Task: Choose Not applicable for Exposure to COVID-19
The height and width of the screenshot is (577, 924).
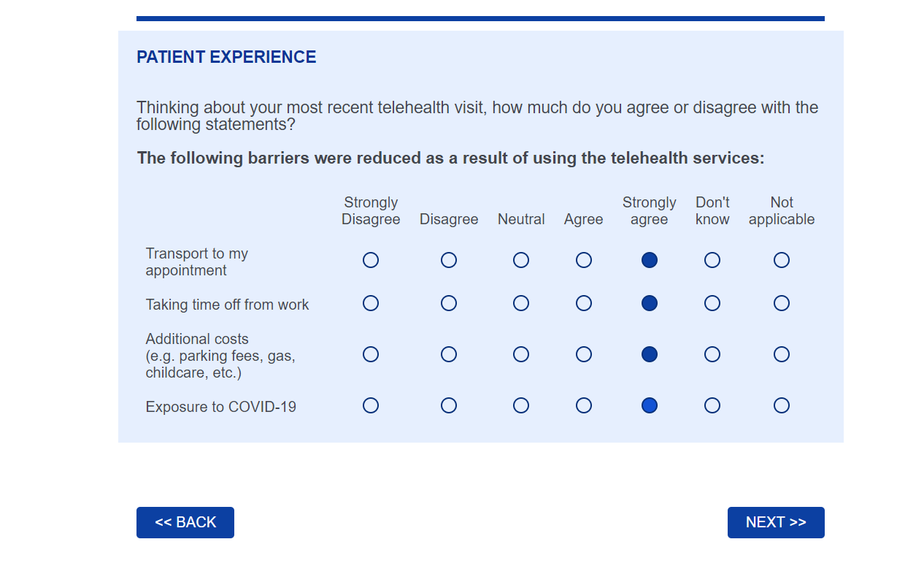Action: (782, 405)
